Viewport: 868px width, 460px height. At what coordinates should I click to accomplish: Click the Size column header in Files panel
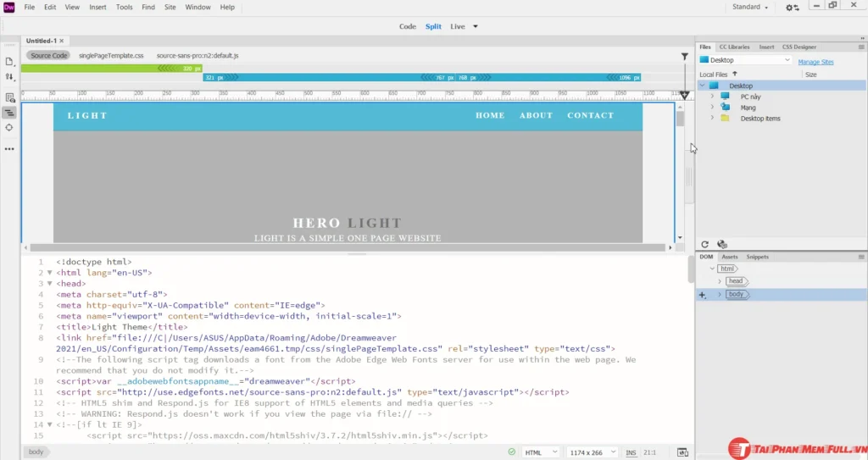(810, 75)
